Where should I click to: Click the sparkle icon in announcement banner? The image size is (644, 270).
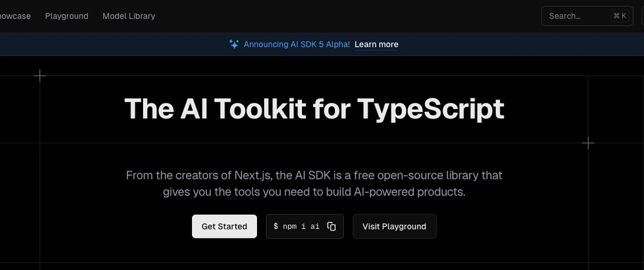point(234,44)
